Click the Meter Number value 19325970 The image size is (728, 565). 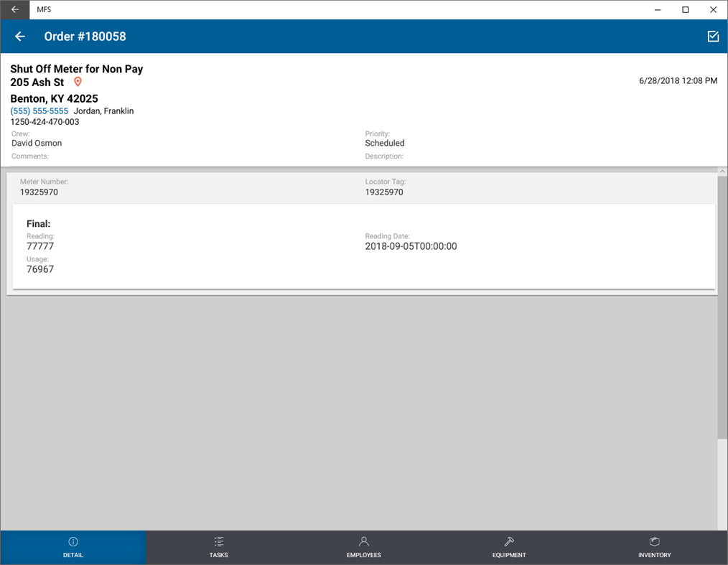click(x=39, y=192)
